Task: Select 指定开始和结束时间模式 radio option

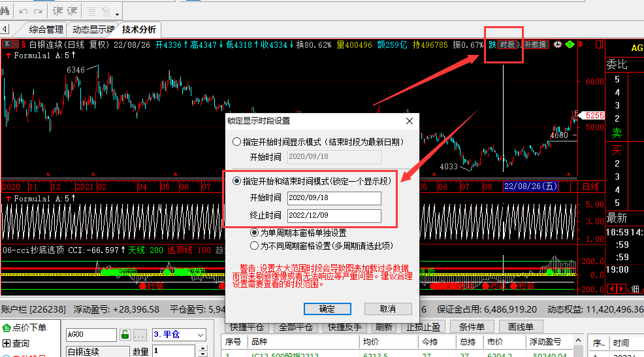Action: coord(236,181)
